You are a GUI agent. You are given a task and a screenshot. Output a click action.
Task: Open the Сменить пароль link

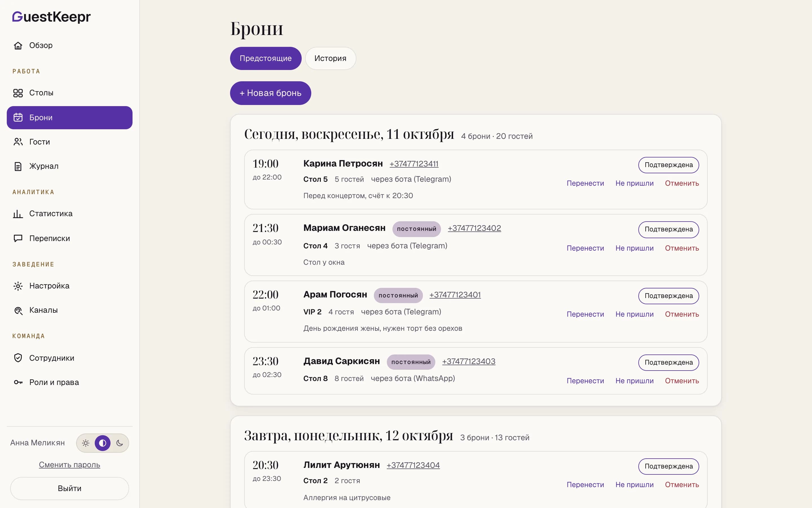(x=69, y=465)
